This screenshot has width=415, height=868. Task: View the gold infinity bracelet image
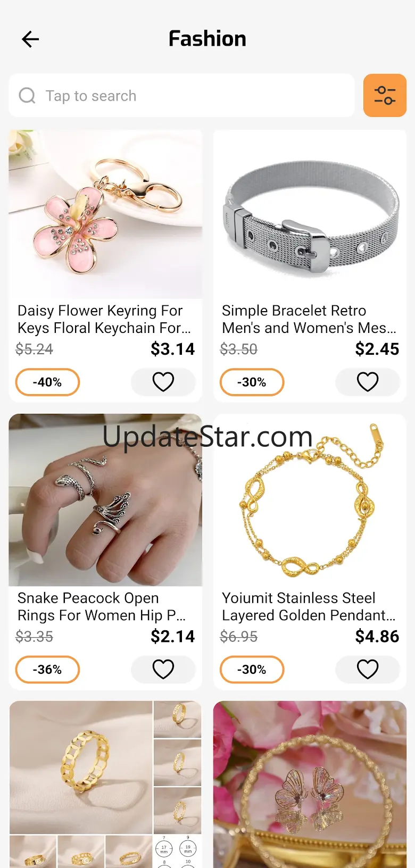[x=310, y=500]
